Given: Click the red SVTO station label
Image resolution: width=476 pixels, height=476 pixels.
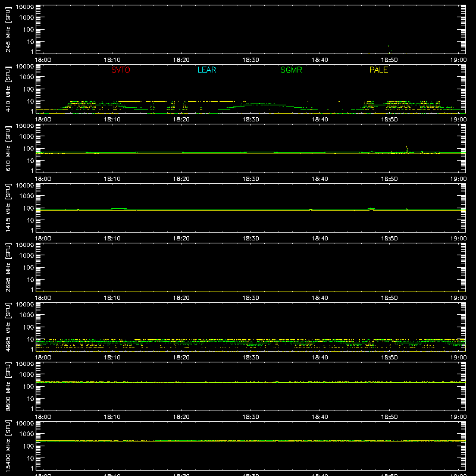Looking at the screenshot, I should (121, 70).
